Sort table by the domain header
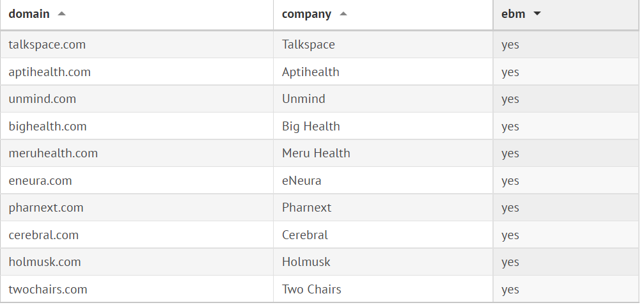This screenshot has width=644, height=305. pyautogui.click(x=29, y=14)
